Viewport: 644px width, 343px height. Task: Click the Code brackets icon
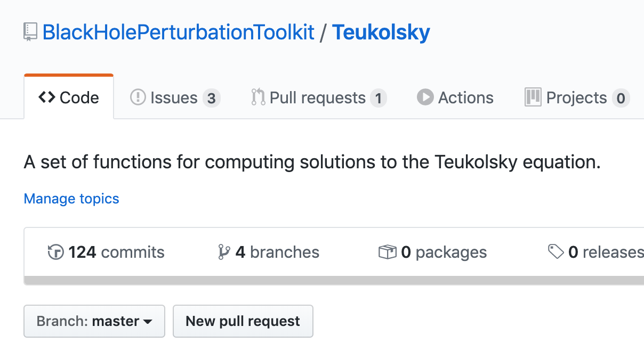click(x=46, y=97)
